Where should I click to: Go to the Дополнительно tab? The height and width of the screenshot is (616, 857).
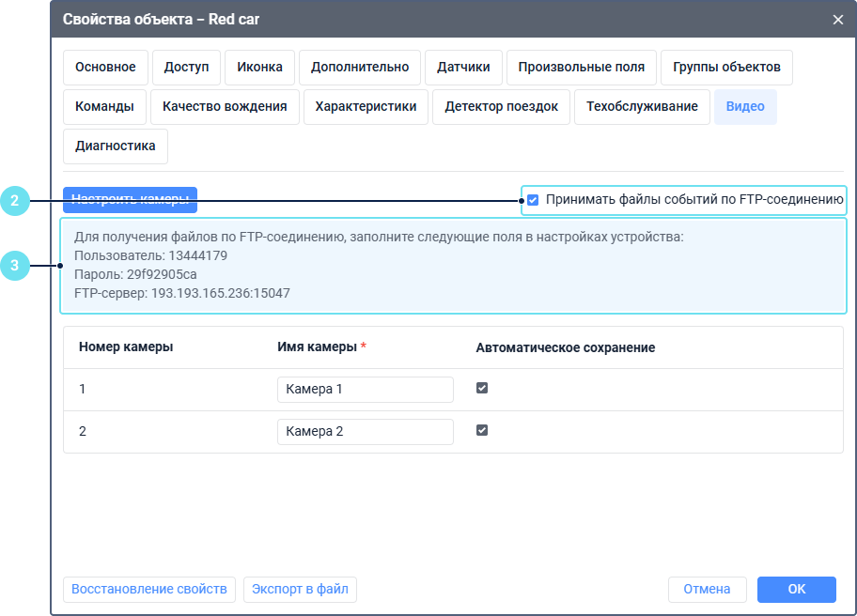[x=360, y=68]
